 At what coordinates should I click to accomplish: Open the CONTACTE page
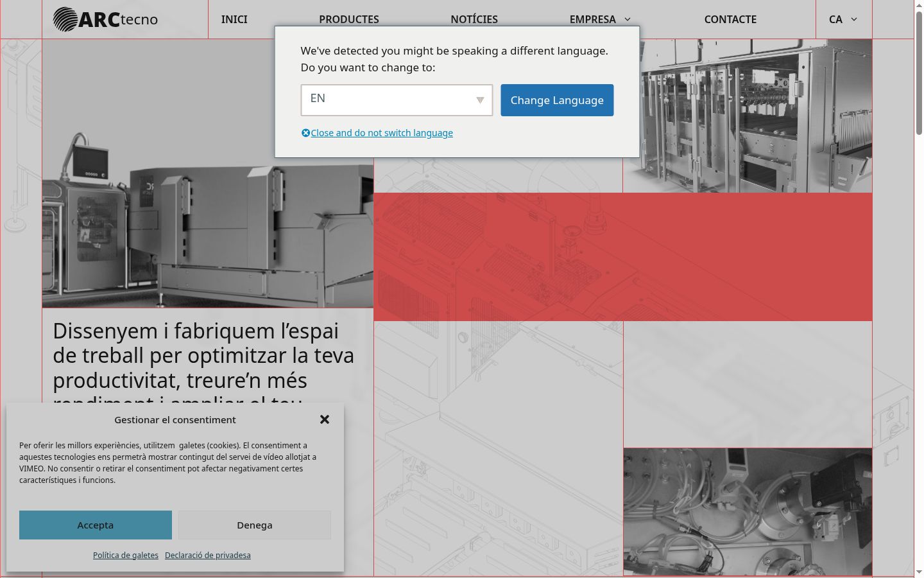730,19
